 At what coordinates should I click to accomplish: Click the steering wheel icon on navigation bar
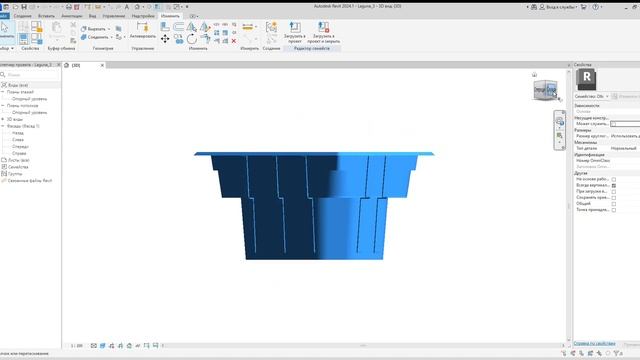[x=560, y=121]
